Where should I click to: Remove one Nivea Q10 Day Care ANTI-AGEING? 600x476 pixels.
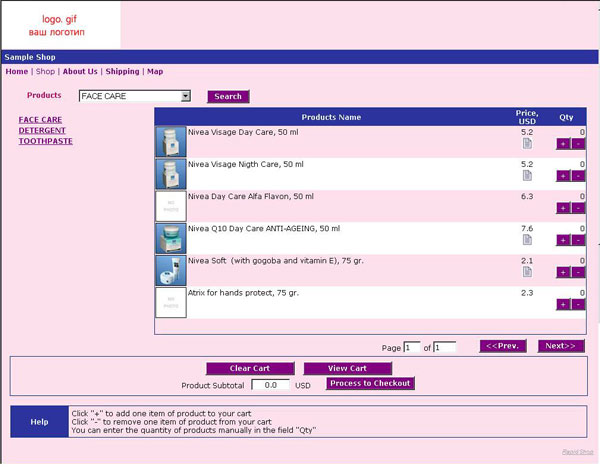point(578,240)
